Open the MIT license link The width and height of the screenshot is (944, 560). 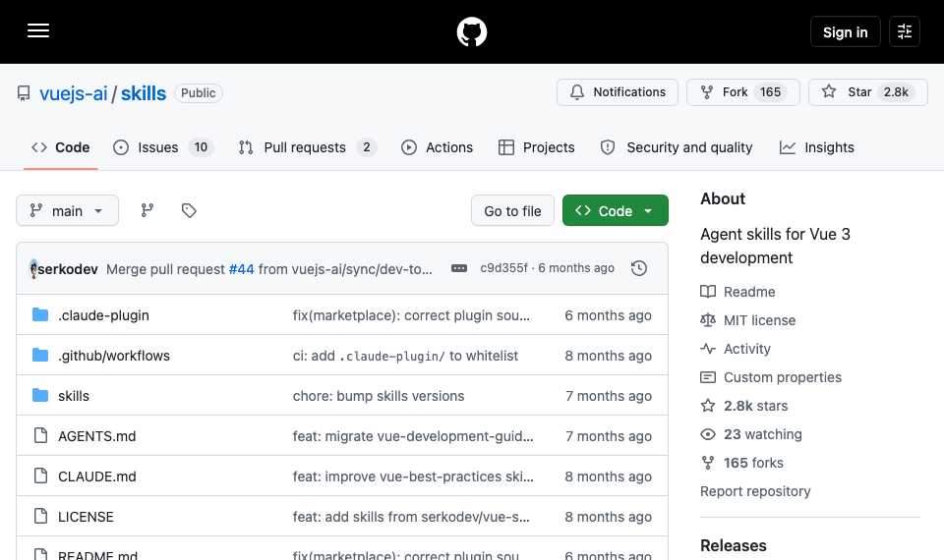pos(759,320)
